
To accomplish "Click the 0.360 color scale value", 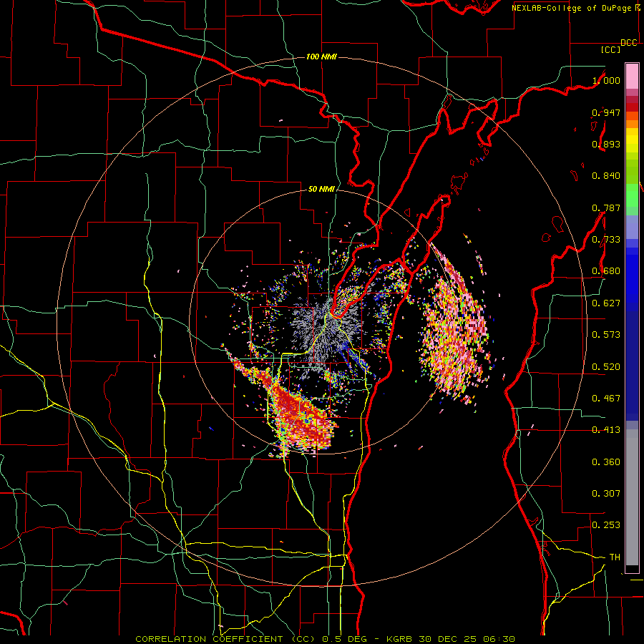I will [606, 462].
